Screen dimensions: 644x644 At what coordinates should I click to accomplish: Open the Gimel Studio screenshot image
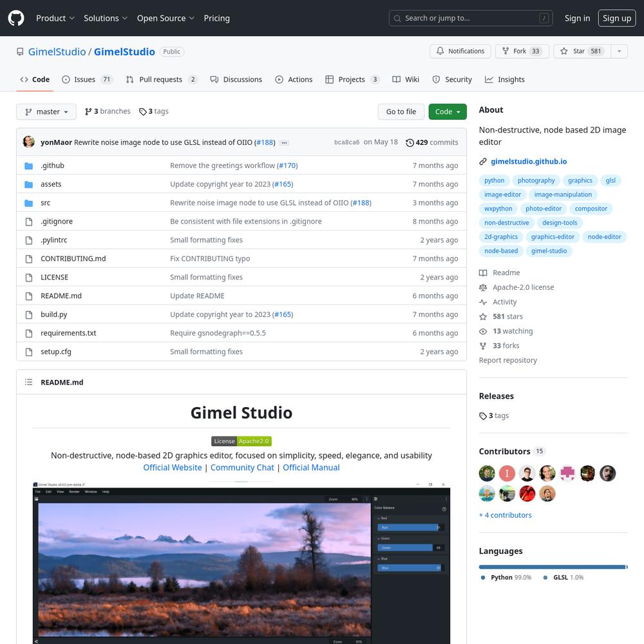click(241, 563)
